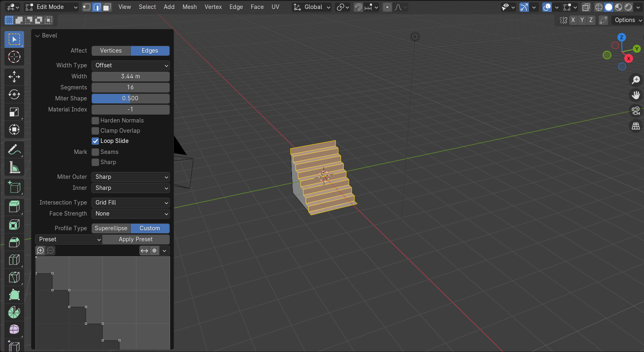Open the UV menu

click(x=276, y=7)
